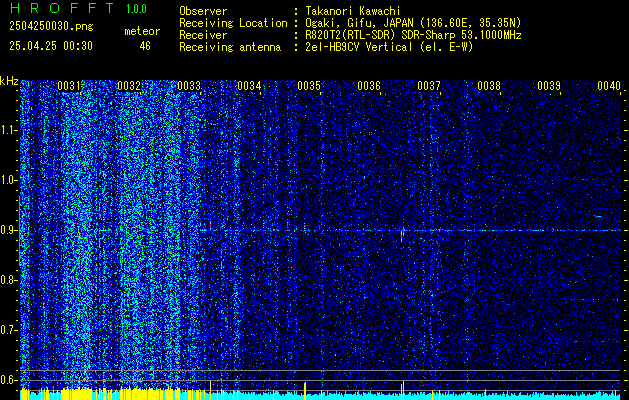Select the file name 2504250030.png
The image size is (629, 400).
51,26
